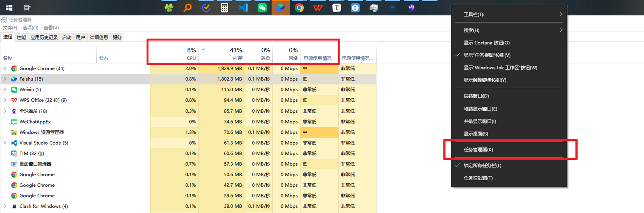Viewport: 644px width, 213px height.
Task: Select the Feishu taskbar icon
Action: tap(281, 8)
